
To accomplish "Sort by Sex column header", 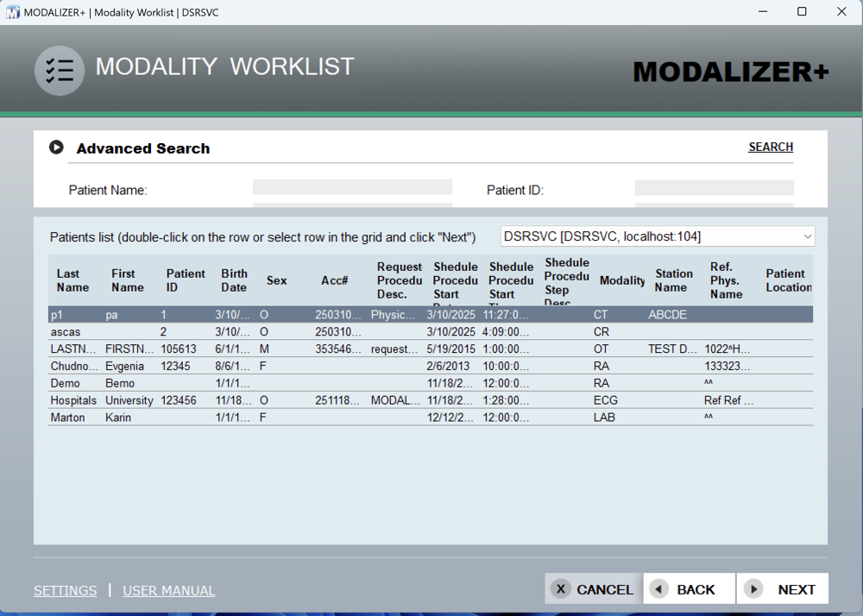I will coord(276,280).
